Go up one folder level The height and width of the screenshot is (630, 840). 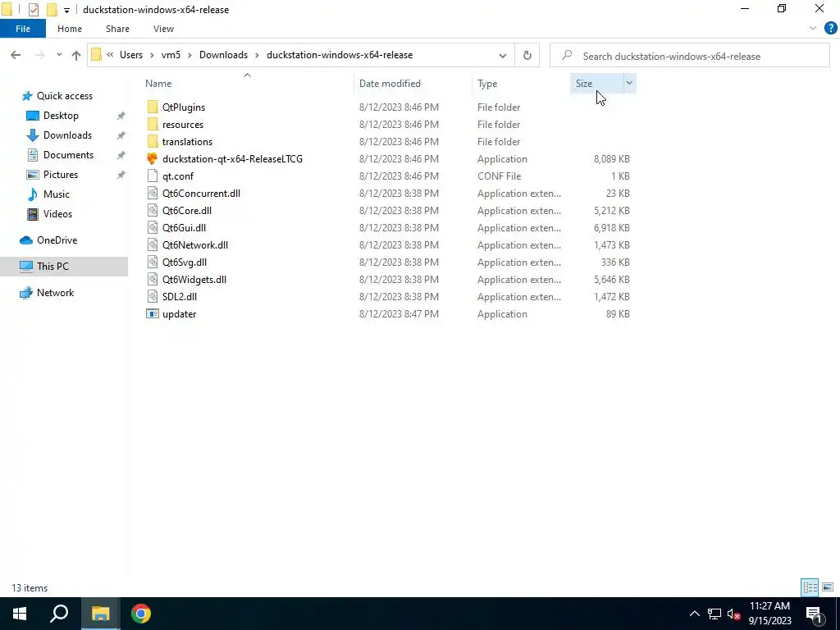click(76, 55)
